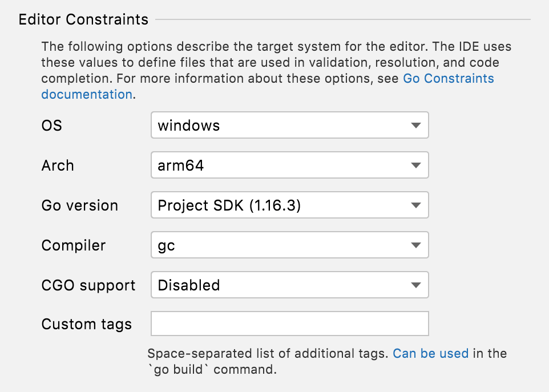Expand the OS dropdown arrow
The width and height of the screenshot is (549, 392).
[x=415, y=126]
